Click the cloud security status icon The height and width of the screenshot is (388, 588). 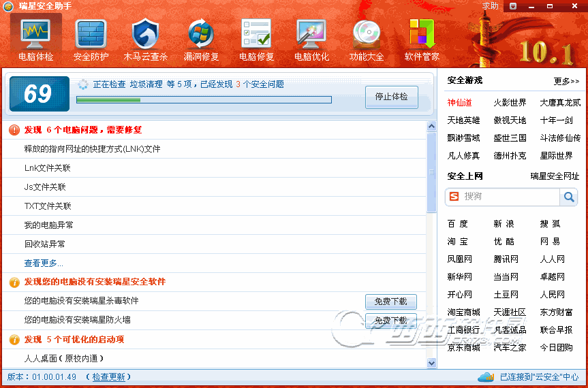click(486, 376)
